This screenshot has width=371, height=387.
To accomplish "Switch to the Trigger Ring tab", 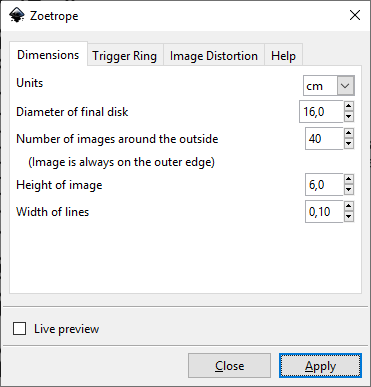I will click(124, 56).
